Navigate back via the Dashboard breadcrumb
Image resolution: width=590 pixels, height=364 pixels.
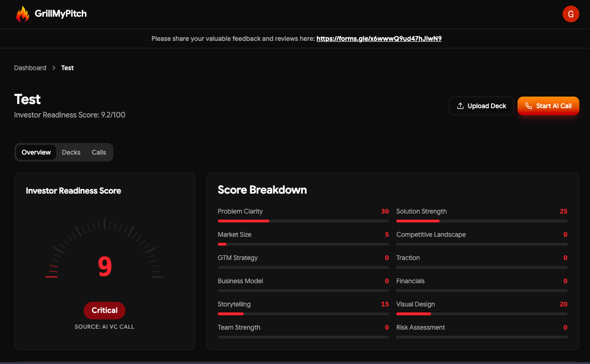tap(30, 68)
